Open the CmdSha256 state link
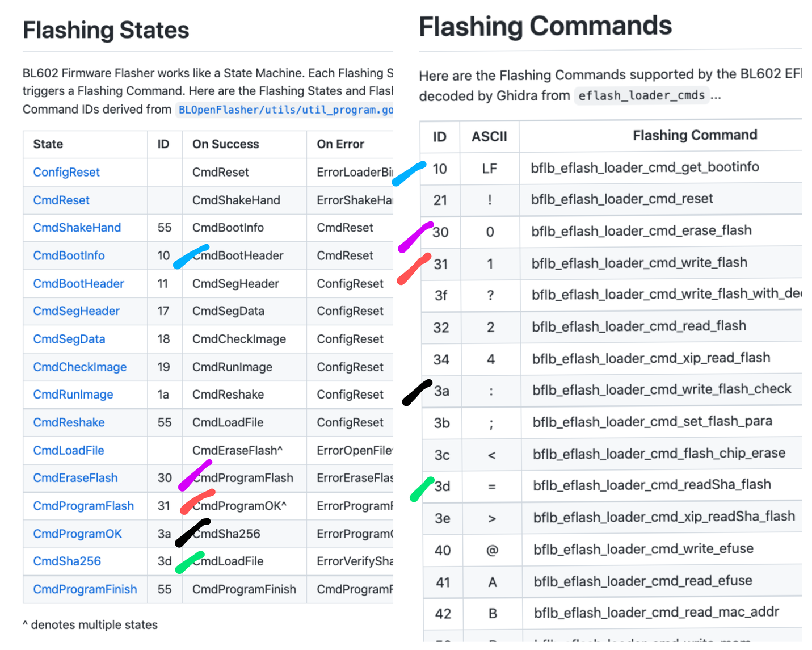The height and width of the screenshot is (650, 812). click(67, 561)
